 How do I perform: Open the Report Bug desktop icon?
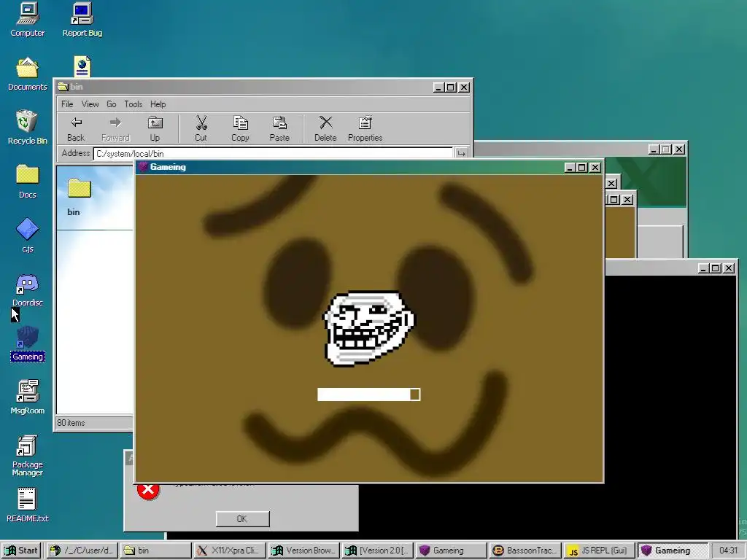click(82, 19)
